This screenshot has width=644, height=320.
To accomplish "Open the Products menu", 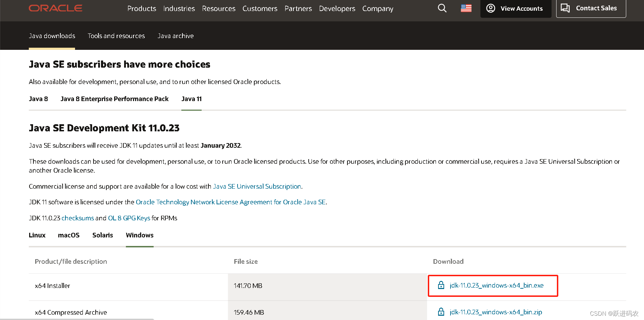I will click(142, 9).
